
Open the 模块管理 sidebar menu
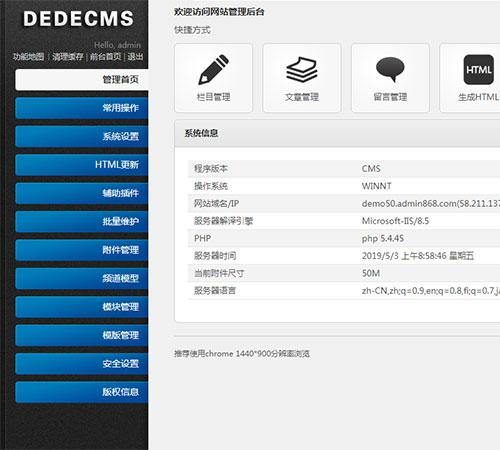coord(82,307)
